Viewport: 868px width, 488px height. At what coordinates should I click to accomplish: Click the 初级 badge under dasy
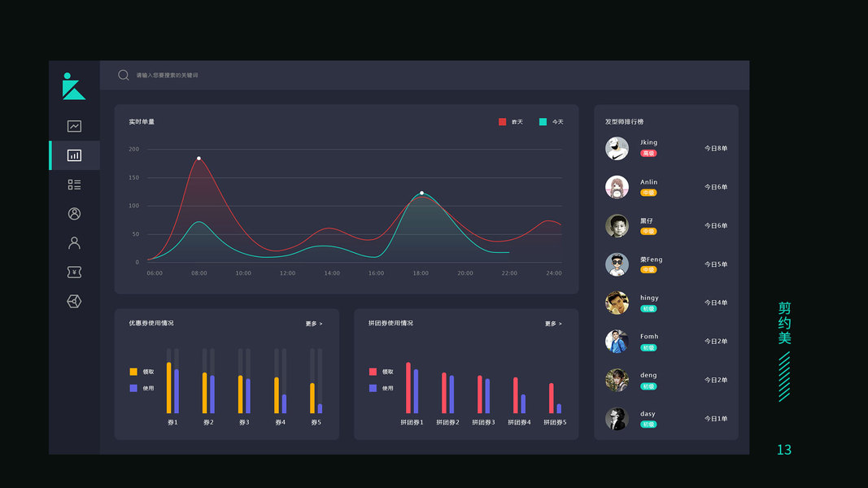[648, 425]
